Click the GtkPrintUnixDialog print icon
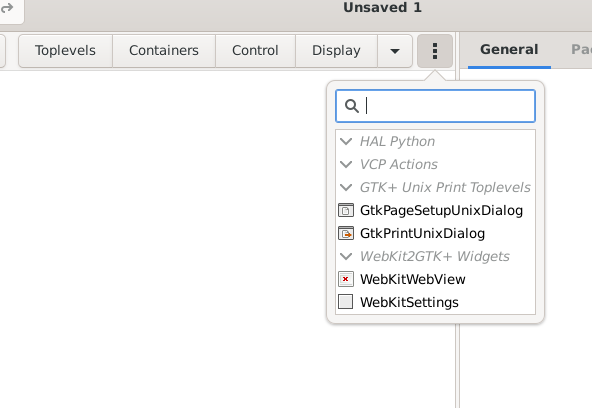The height and width of the screenshot is (408, 592). (x=346, y=234)
